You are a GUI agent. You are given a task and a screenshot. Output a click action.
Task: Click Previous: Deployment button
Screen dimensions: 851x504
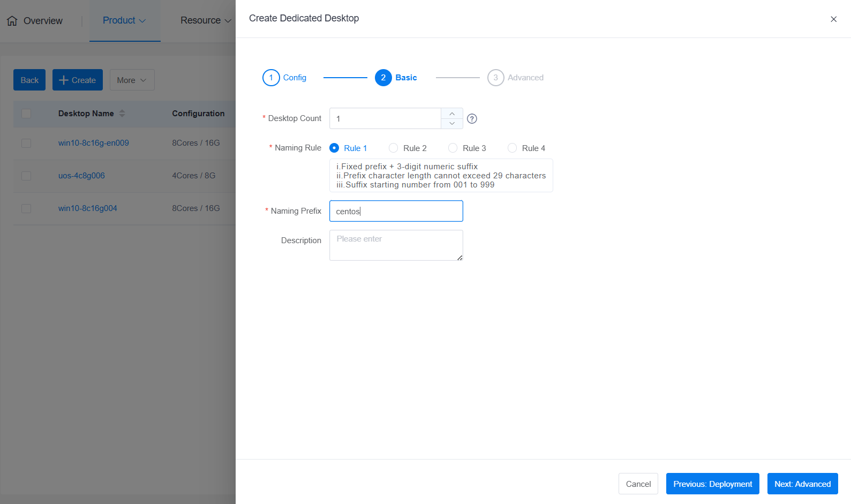click(x=712, y=484)
